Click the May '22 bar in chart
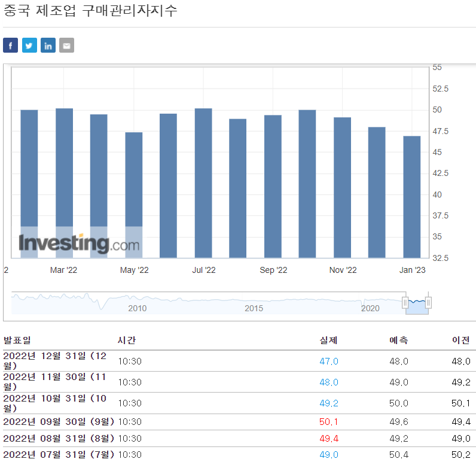Image resolution: width=476 pixels, height=468 pixels. coord(134,195)
